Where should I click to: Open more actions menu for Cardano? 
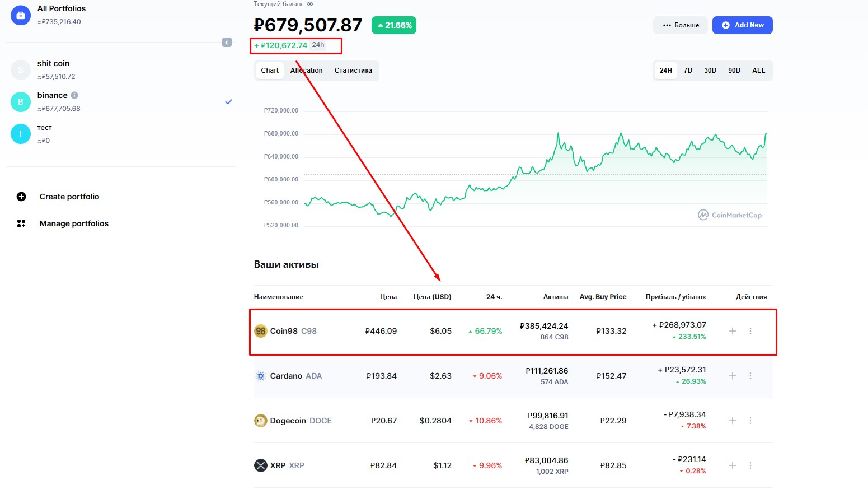[750, 376]
